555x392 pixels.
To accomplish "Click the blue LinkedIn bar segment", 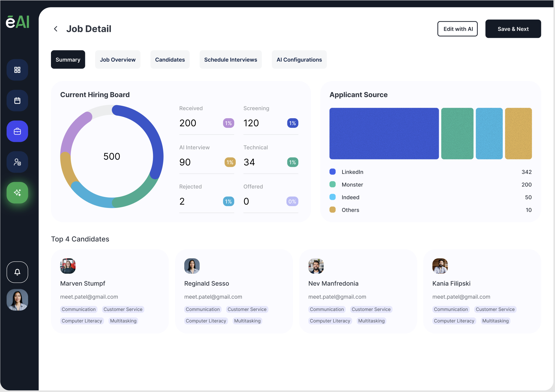I will click(384, 133).
